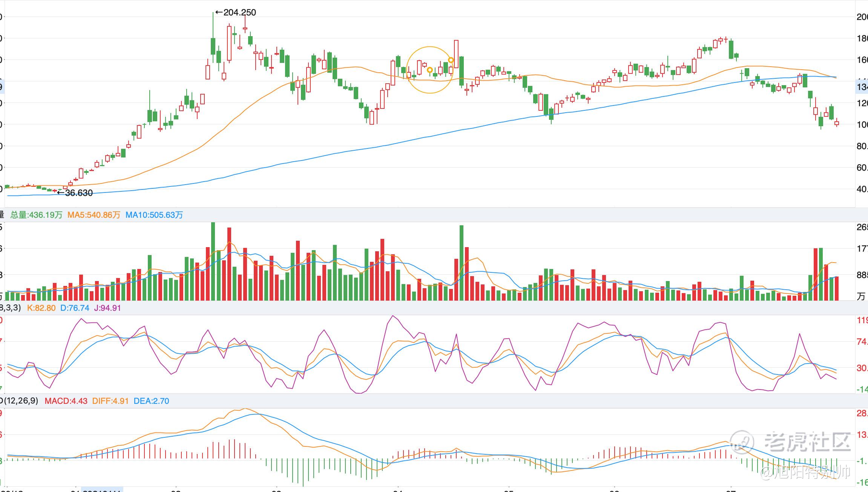Click the (12,26,9) MACD parameters label
Viewport: 868px width, 492px height.
click(21, 400)
